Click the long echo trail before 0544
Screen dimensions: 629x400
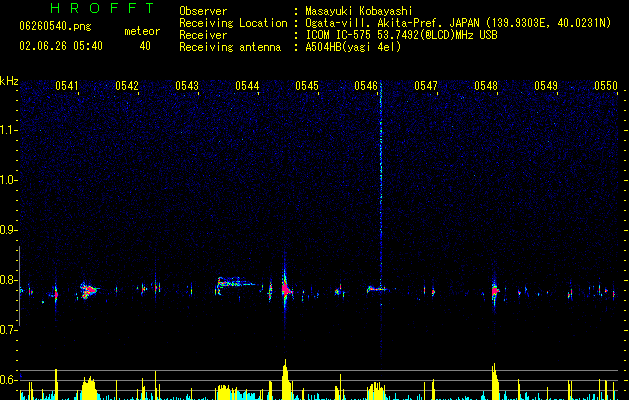[235, 282]
